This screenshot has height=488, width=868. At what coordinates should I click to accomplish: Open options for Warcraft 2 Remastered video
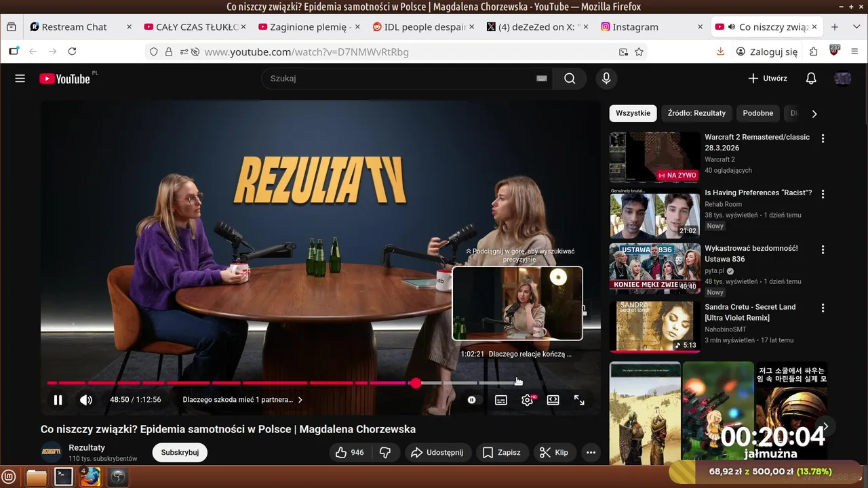[823, 138]
